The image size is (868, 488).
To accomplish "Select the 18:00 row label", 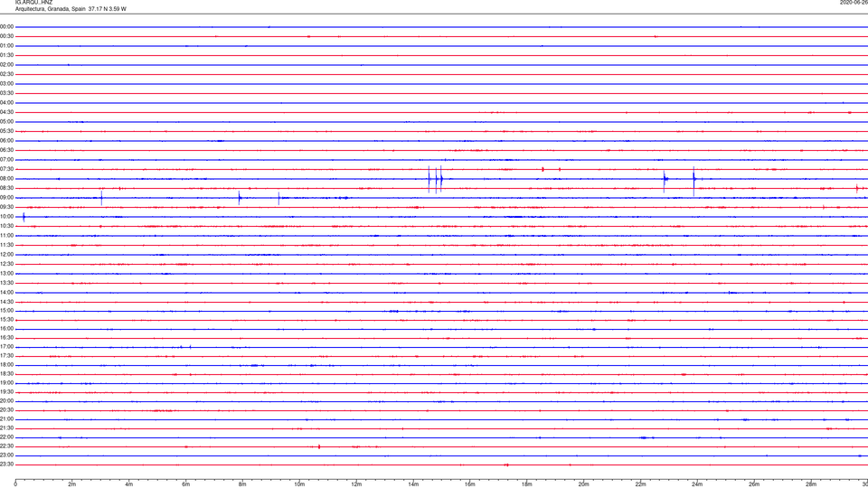I will point(6,365).
